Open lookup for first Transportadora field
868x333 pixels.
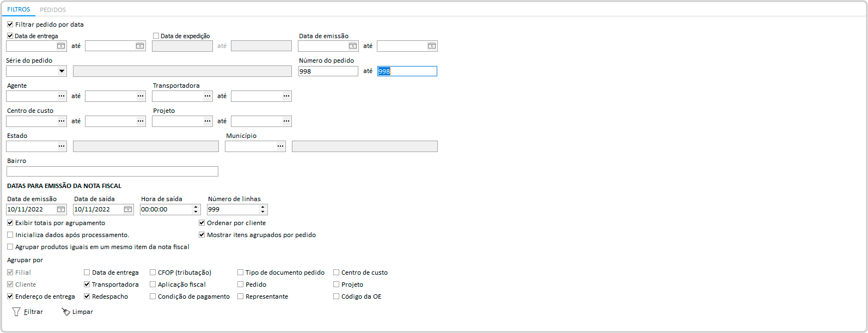click(207, 96)
